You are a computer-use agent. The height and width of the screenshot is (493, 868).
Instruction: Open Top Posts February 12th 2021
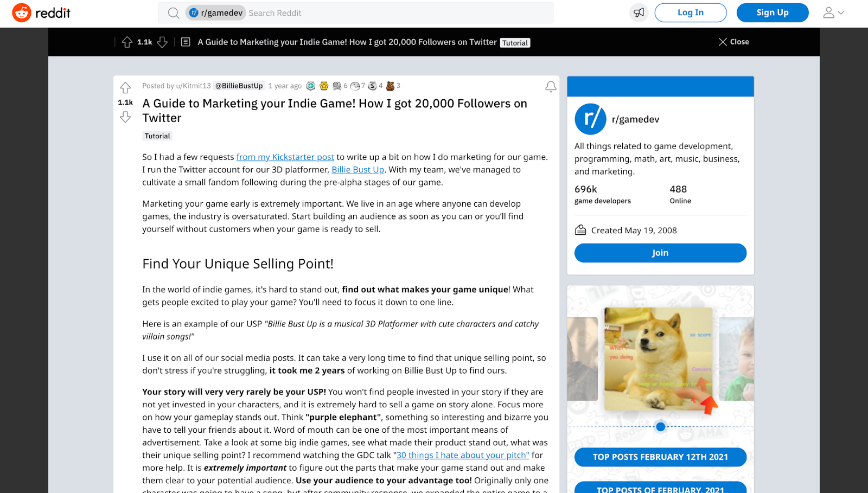[x=660, y=457]
